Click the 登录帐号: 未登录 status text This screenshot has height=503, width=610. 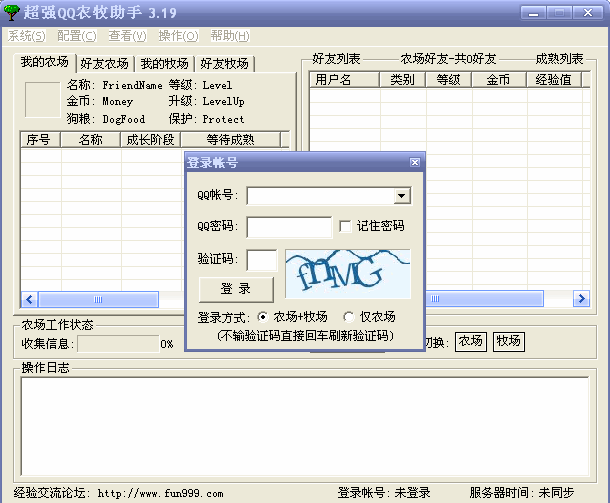click(x=384, y=493)
